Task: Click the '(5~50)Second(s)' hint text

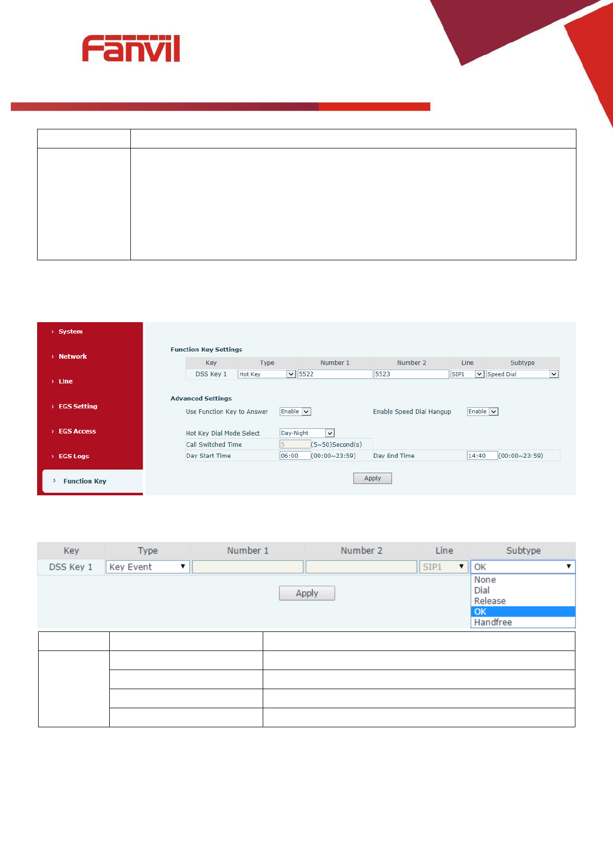Action: click(x=336, y=444)
